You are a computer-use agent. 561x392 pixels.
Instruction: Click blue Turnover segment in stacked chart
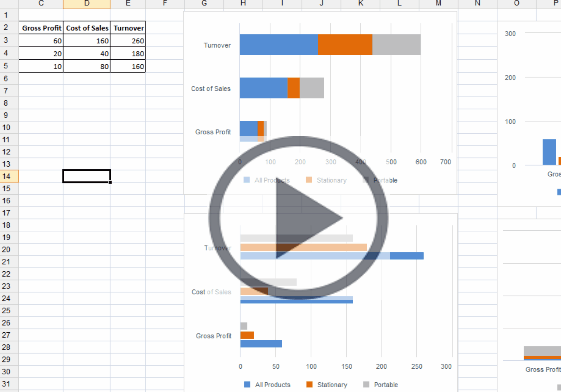pyautogui.click(x=279, y=44)
